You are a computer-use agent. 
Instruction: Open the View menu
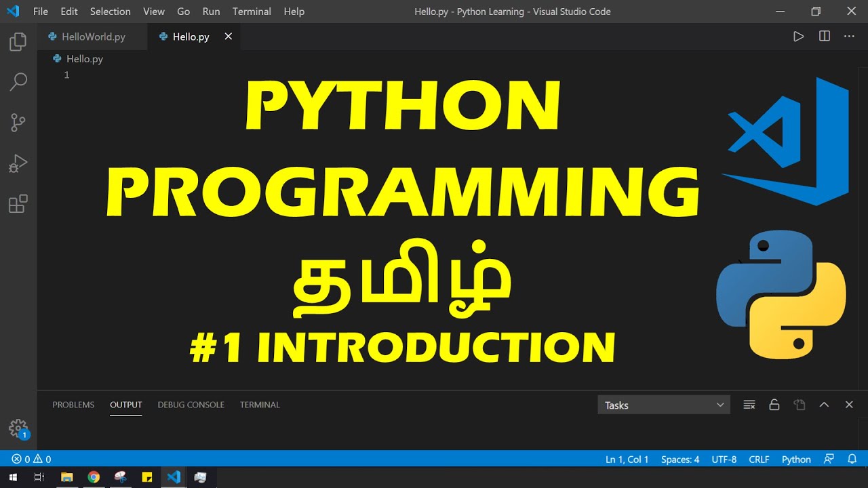pos(154,12)
